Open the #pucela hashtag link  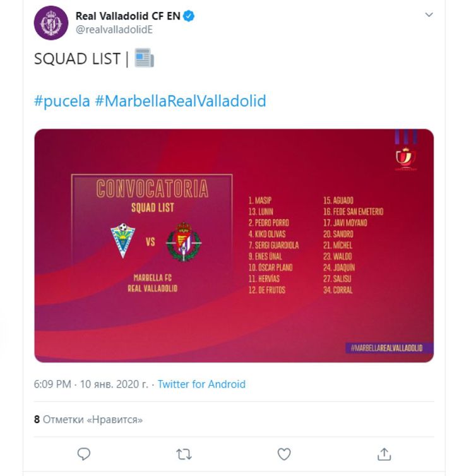click(x=62, y=101)
